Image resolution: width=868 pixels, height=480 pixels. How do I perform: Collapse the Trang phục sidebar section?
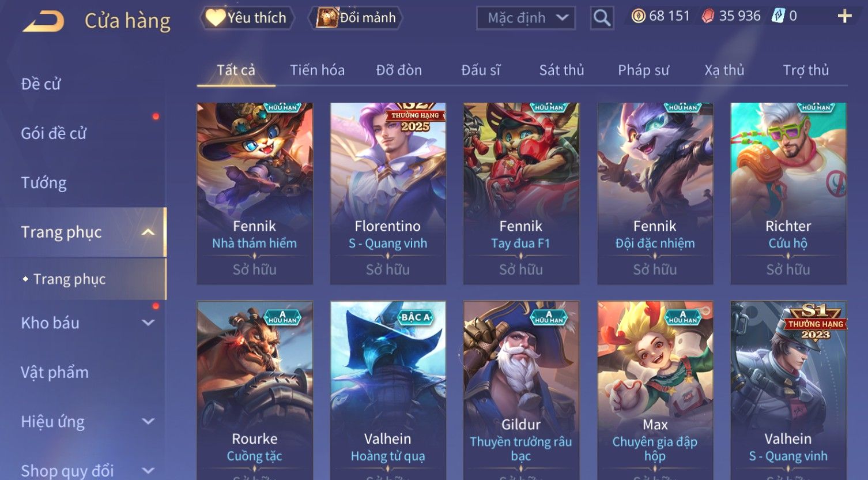[x=148, y=232]
